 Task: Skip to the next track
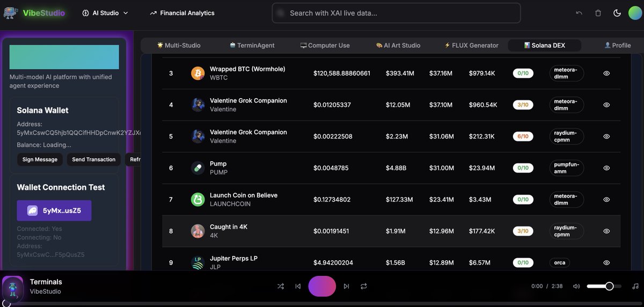coord(346,286)
